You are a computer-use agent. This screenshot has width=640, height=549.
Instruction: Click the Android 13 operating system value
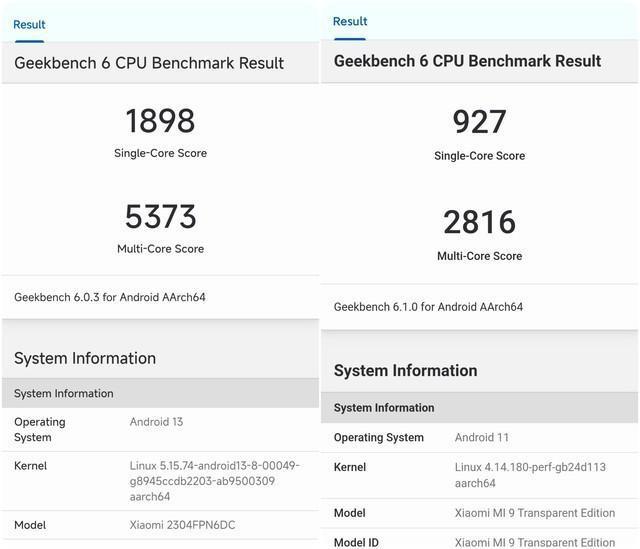coord(156,422)
